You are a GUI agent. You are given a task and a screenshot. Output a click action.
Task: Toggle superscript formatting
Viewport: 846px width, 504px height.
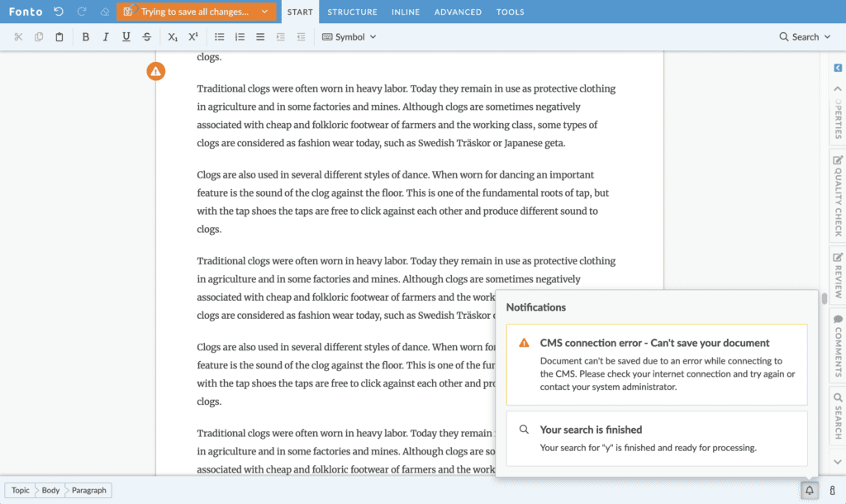pyautogui.click(x=193, y=36)
